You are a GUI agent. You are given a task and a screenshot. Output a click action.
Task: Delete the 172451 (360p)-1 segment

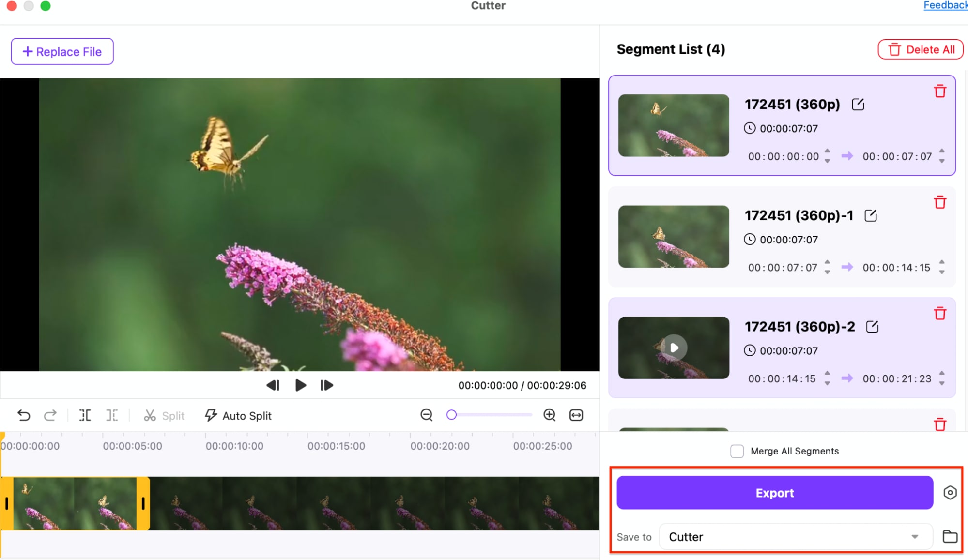pyautogui.click(x=940, y=202)
